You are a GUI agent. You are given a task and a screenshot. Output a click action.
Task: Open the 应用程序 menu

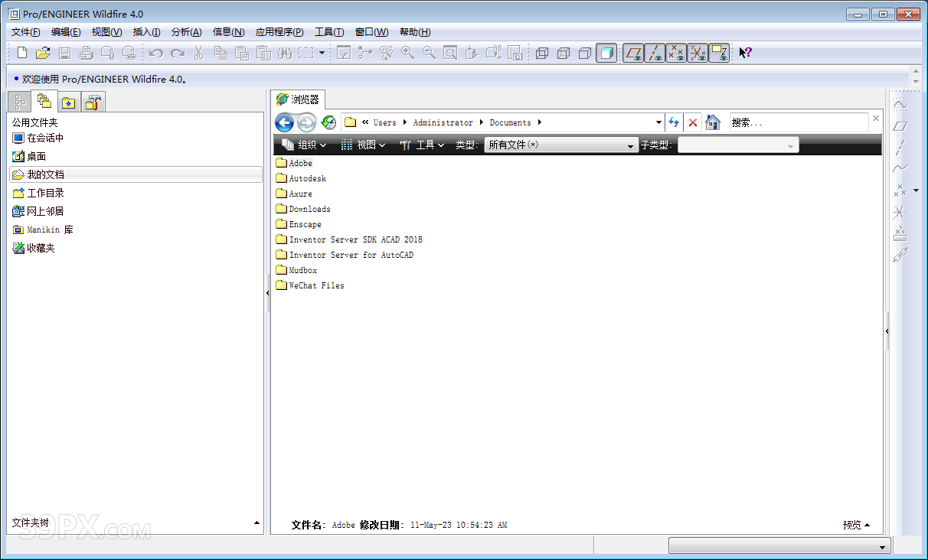[x=279, y=32]
